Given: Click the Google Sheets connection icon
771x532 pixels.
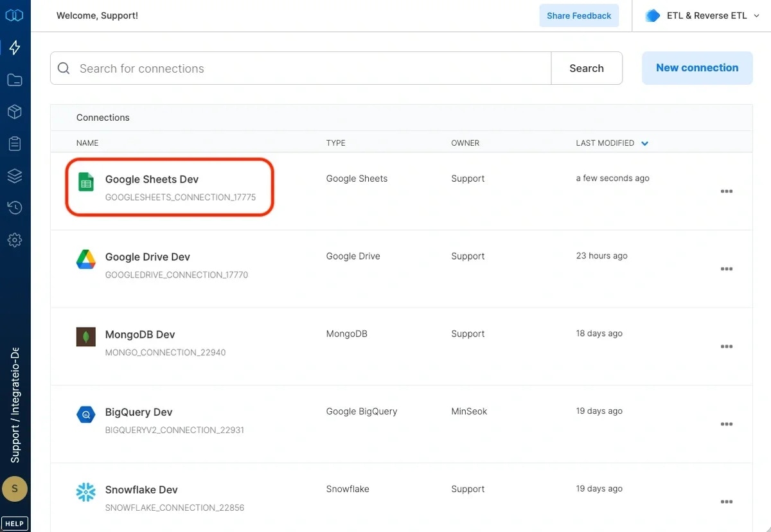Looking at the screenshot, I should [85, 181].
